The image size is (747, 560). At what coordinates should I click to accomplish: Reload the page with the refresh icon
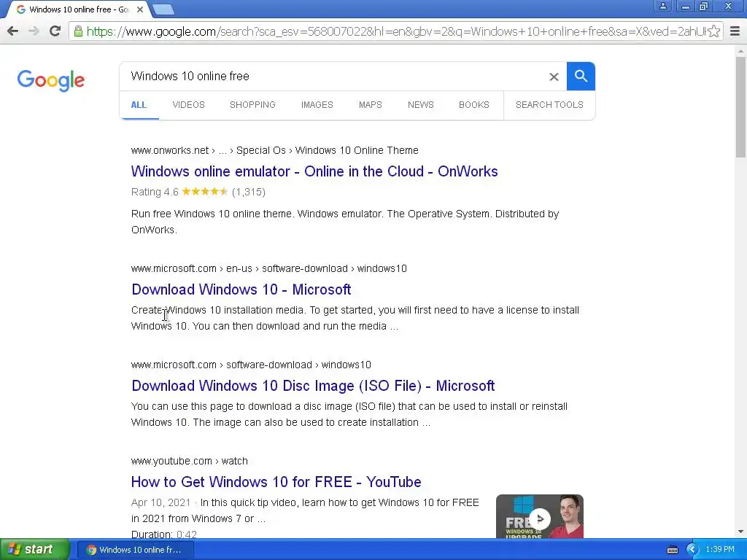[x=55, y=31]
